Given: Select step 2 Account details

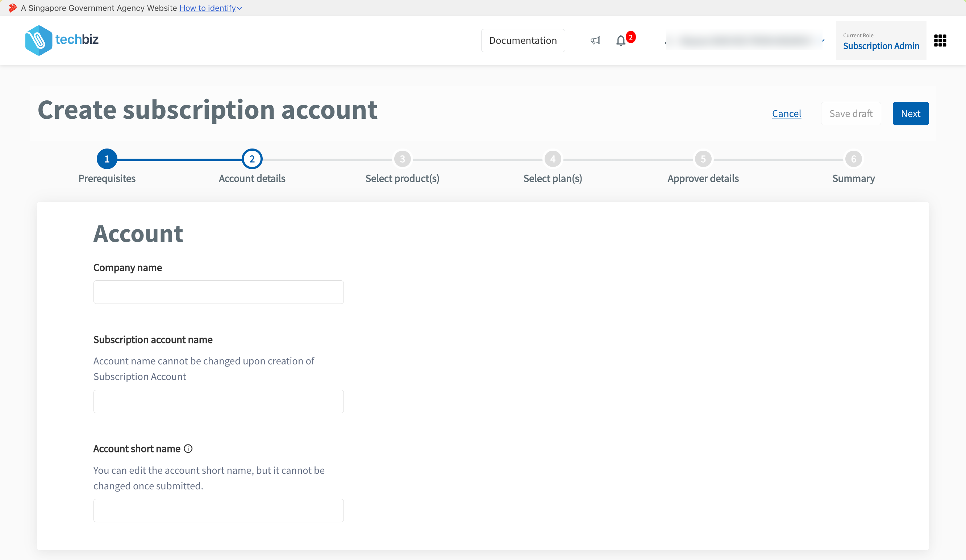Looking at the screenshot, I should [x=252, y=159].
